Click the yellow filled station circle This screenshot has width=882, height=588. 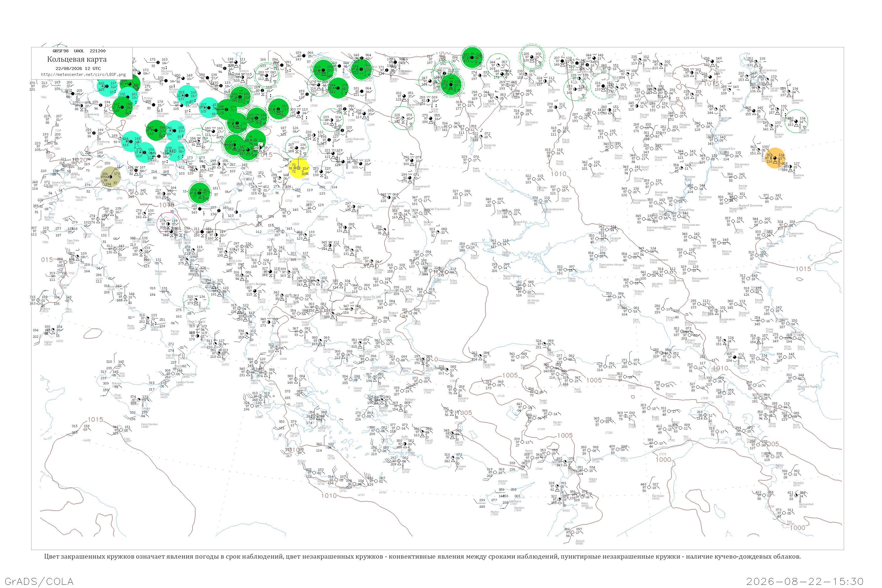click(299, 168)
